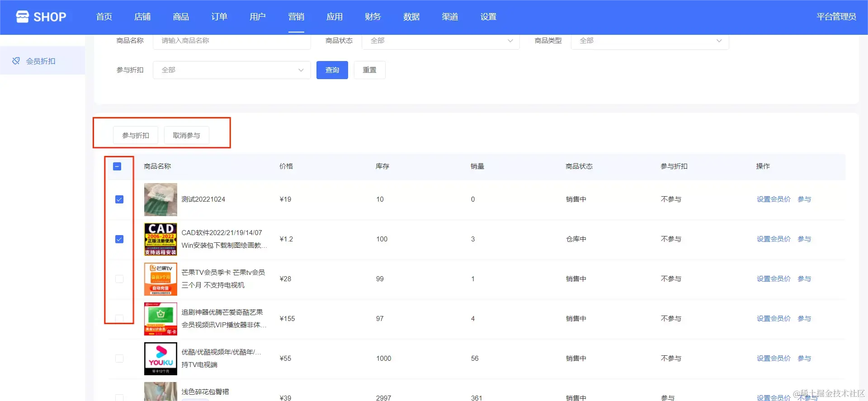The height and width of the screenshot is (401, 868).
Task: Click the 销量 column header
Action: click(477, 166)
